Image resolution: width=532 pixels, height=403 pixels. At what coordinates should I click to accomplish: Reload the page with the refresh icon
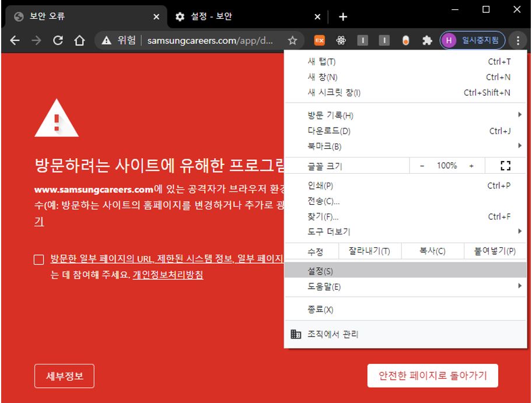click(58, 41)
